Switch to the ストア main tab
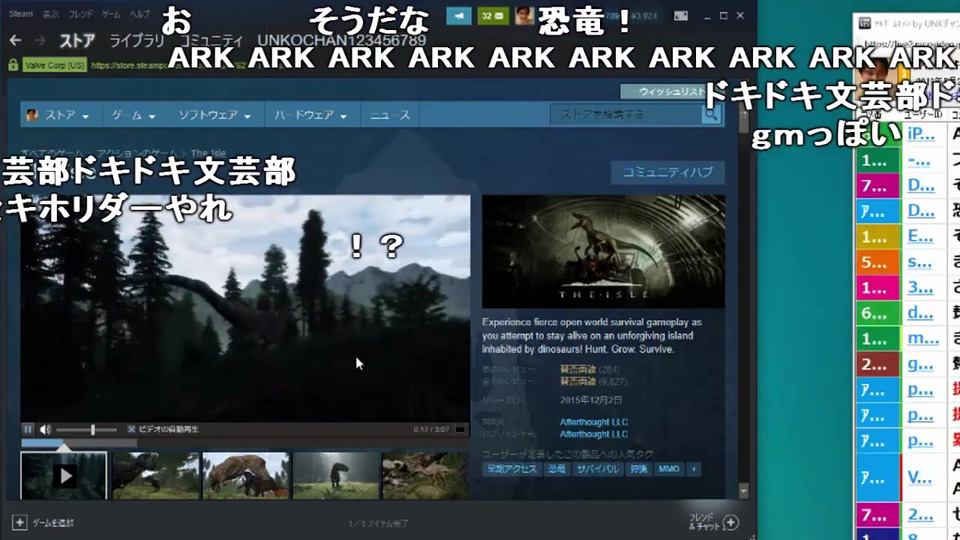 77,40
